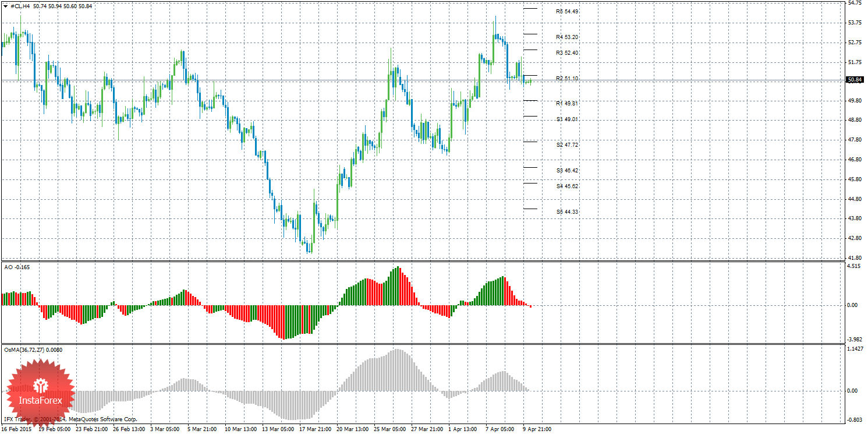Select the S1 49.01 support label
The image size is (868, 434).
[567, 119]
